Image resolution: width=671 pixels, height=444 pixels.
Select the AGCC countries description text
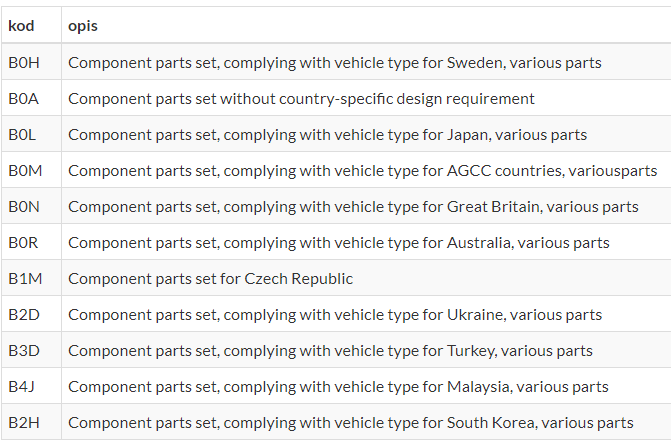[362, 170]
